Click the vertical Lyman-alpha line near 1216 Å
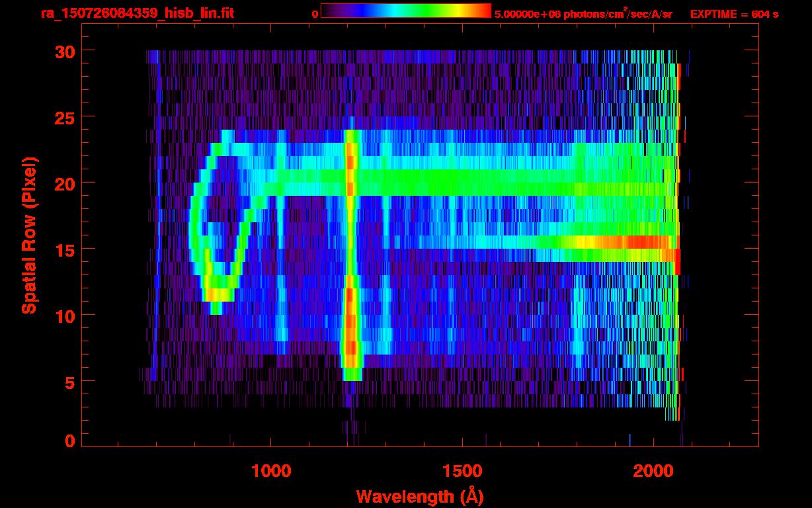This screenshot has width=812, height=508. pyautogui.click(x=351, y=255)
